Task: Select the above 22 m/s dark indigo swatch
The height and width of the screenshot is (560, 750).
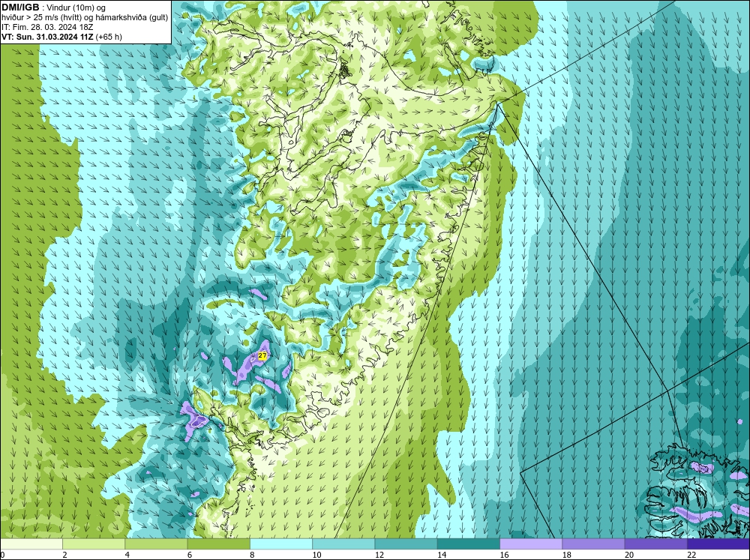Action: (x=718, y=544)
